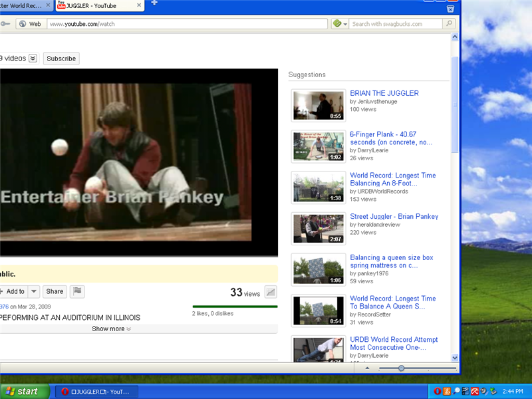Open Balancing a queen size box spring link
The width and height of the screenshot is (532, 399).
coord(392,261)
